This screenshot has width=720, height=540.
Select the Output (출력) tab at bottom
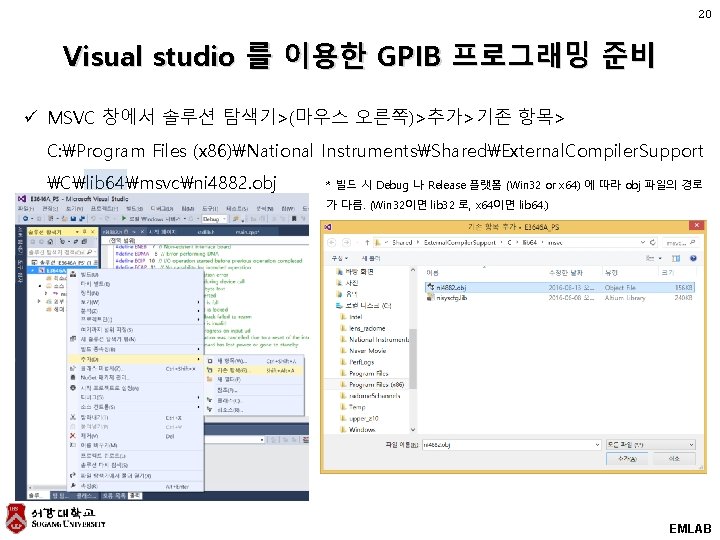pos(135,496)
